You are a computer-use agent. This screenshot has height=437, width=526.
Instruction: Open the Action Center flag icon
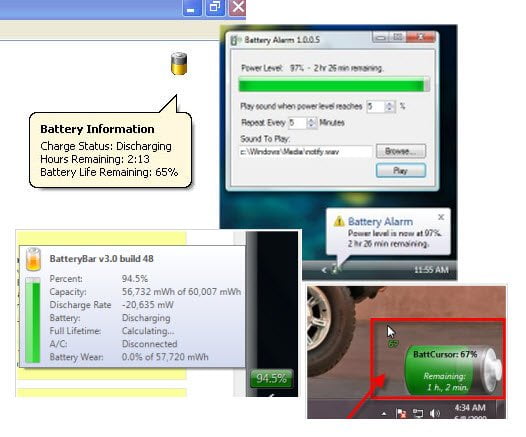(401, 413)
